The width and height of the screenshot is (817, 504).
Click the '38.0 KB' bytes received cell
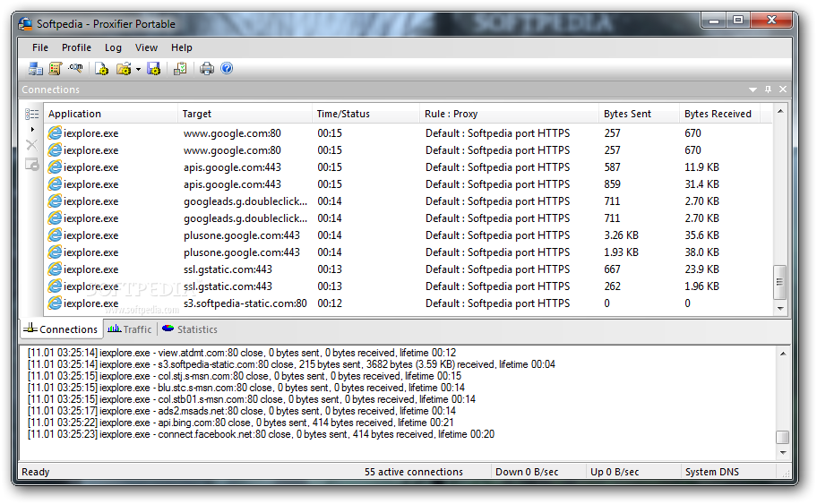(701, 252)
